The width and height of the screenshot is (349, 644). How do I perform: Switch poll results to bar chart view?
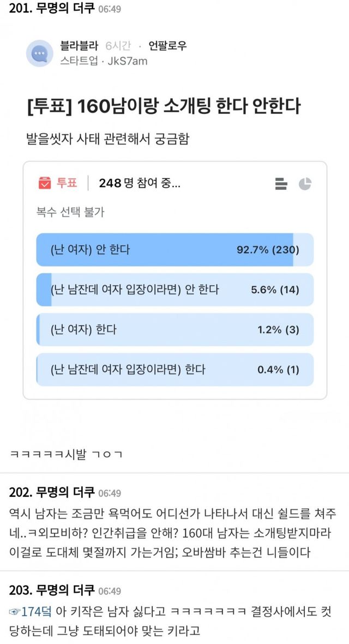click(x=281, y=184)
